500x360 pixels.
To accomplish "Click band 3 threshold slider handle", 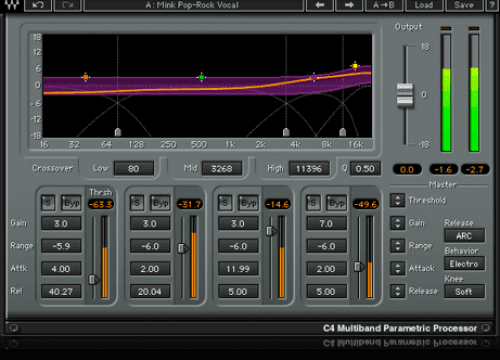I will tap(271, 231).
